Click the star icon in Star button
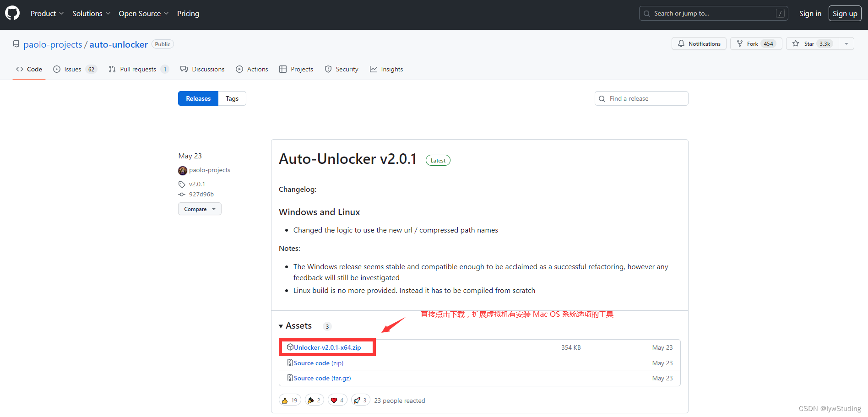This screenshot has height=417, width=868. tap(796, 43)
